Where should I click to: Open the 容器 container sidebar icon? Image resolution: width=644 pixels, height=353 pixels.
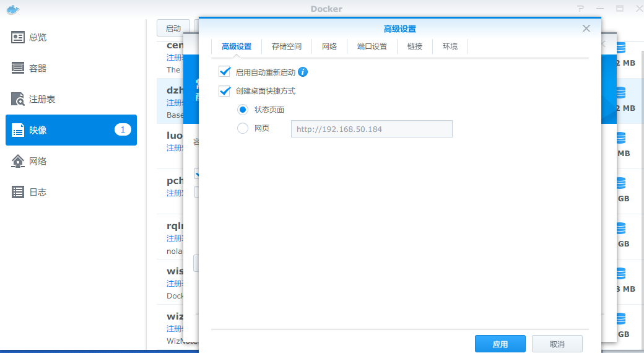coord(18,68)
